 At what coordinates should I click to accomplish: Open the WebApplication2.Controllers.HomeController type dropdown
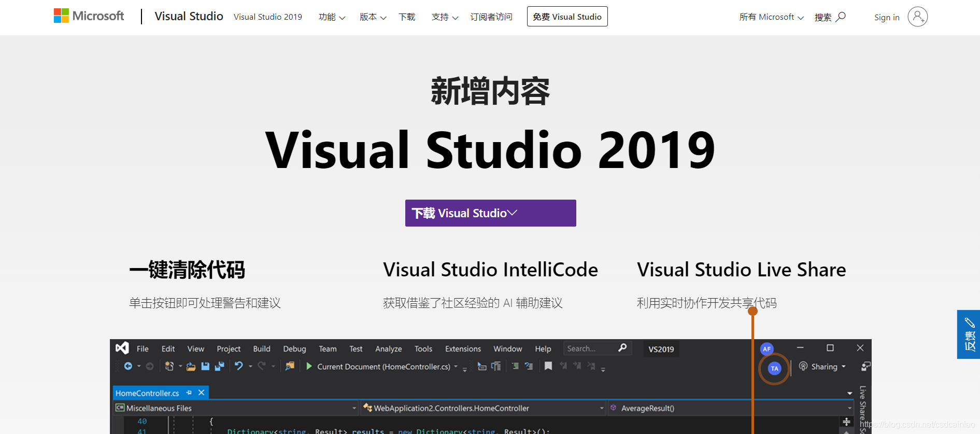pos(484,408)
